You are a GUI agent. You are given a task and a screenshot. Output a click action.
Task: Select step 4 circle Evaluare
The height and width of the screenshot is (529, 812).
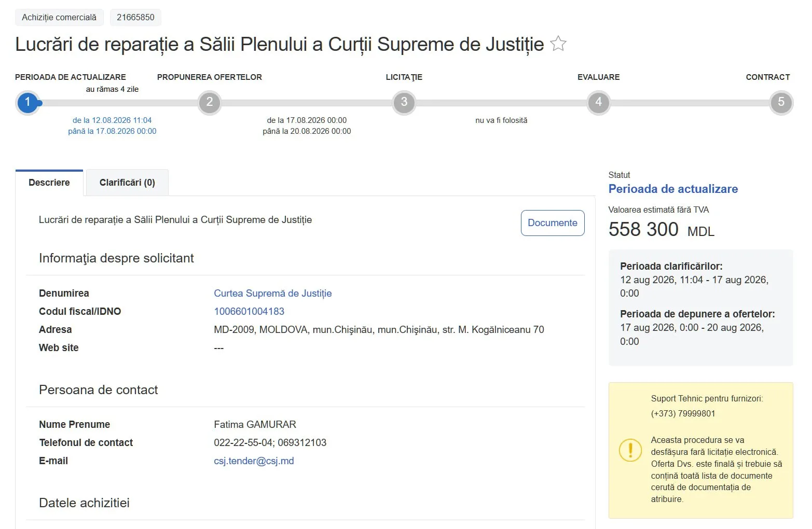coord(598,102)
